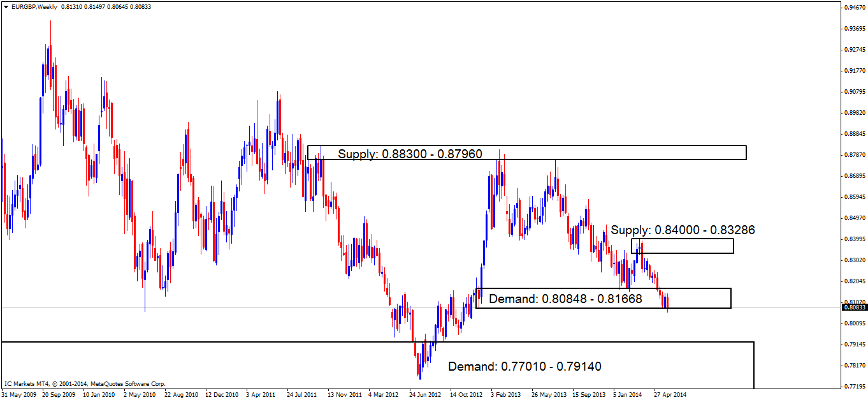The width and height of the screenshot is (868, 400).
Task: Click the 0.87870 price axis label
Action: (x=853, y=155)
